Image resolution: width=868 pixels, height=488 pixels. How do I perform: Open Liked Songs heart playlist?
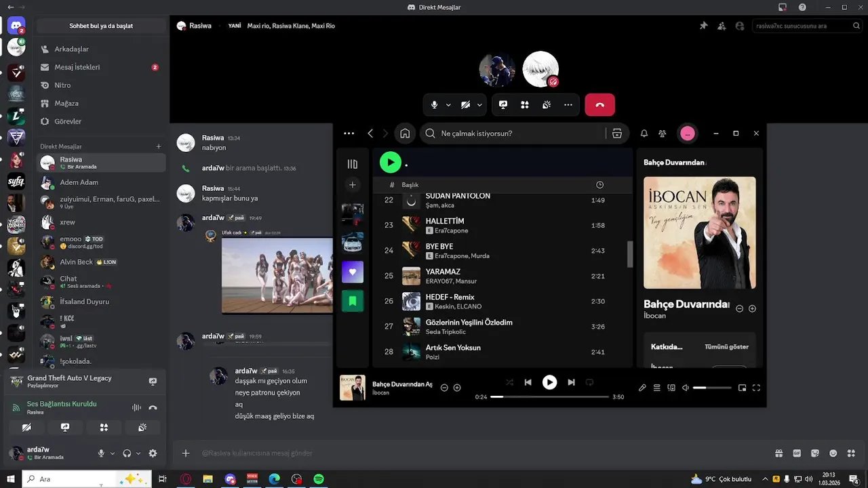(353, 272)
